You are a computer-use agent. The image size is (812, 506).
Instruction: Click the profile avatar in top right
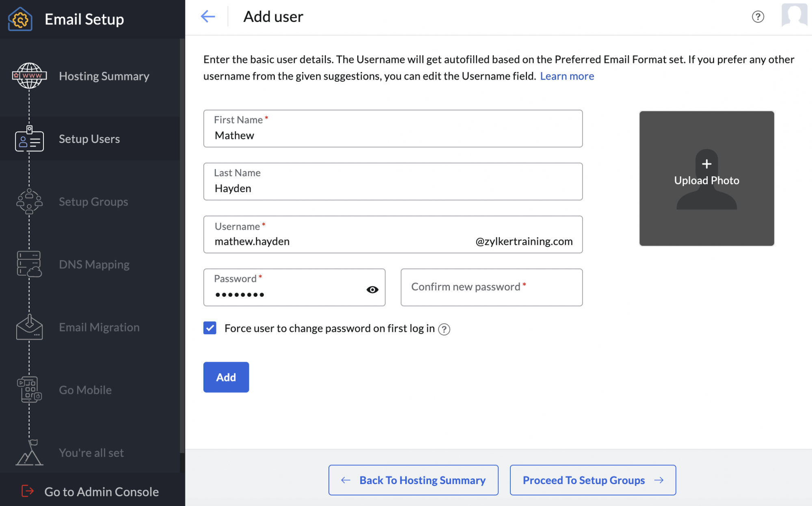click(x=794, y=15)
